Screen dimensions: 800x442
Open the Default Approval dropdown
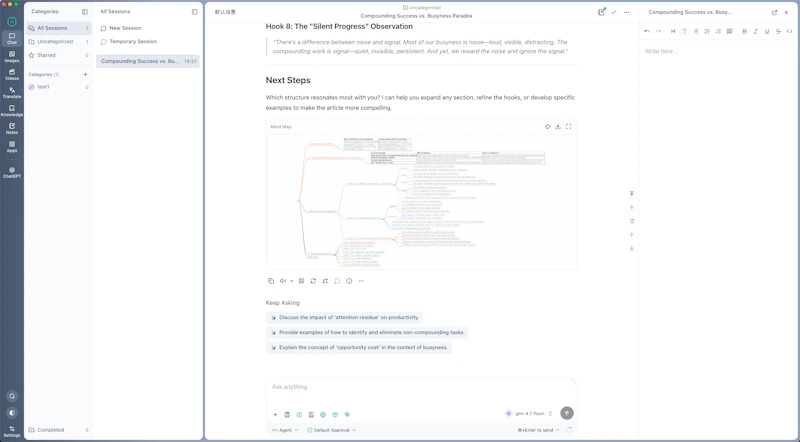point(332,430)
